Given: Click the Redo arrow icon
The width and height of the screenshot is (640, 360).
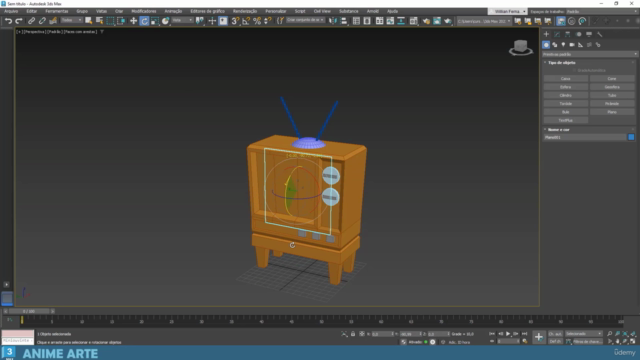Looking at the screenshot, I should pyautogui.click(x=19, y=21).
